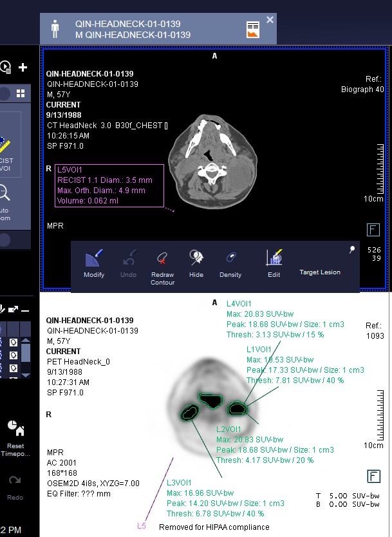Click the MPR label in the CT view

[55, 226]
